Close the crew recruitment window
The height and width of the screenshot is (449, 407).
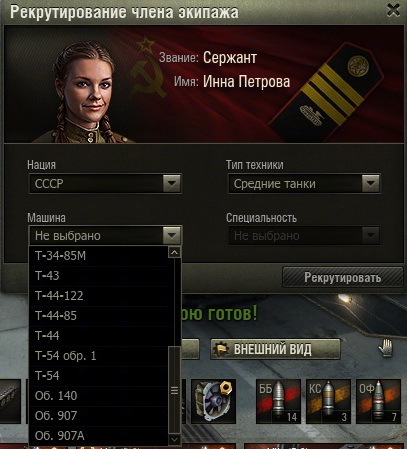coord(393,11)
